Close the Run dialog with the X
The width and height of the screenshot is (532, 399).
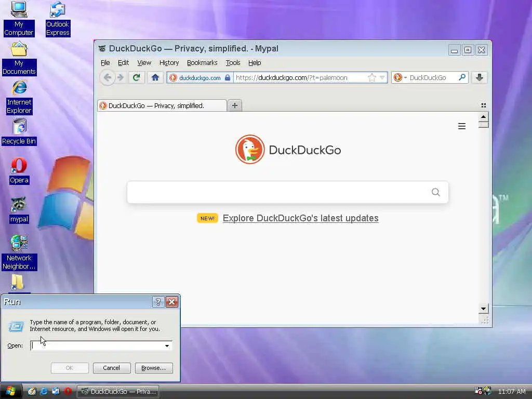[172, 302]
